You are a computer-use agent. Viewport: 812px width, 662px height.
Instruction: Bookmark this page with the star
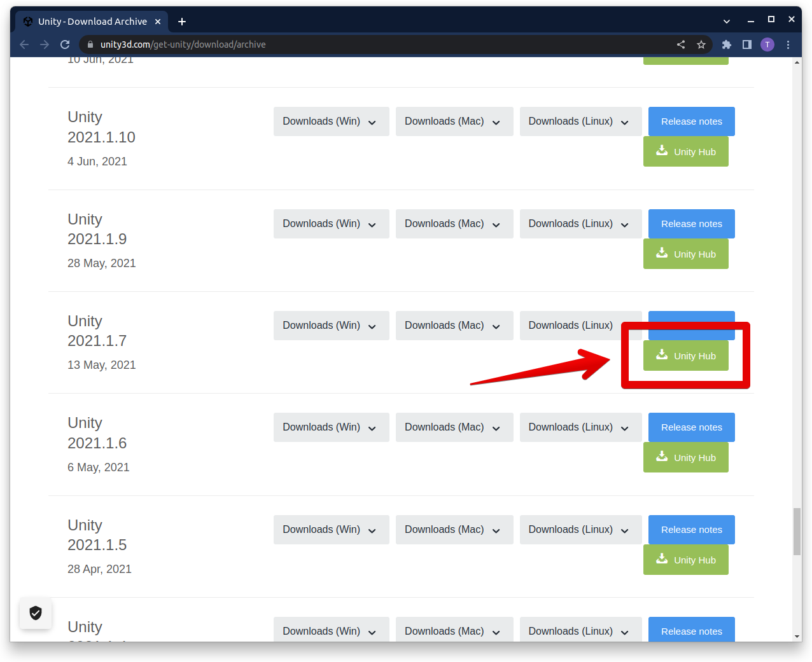701,45
